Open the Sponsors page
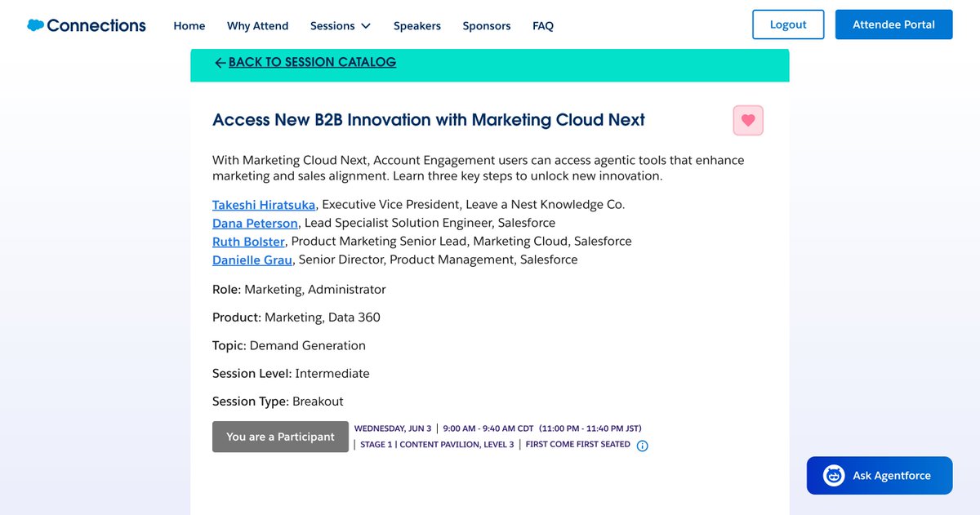980x515 pixels. click(x=487, y=25)
